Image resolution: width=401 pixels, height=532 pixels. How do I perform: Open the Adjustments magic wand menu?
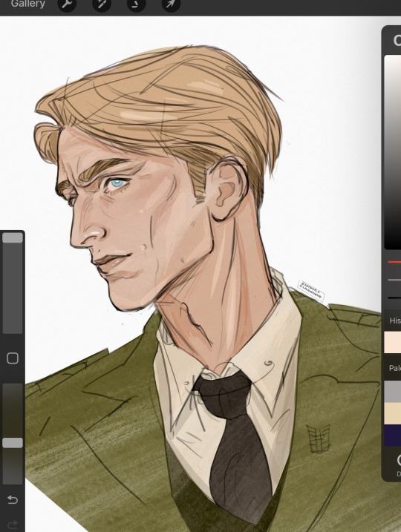pos(102,4)
